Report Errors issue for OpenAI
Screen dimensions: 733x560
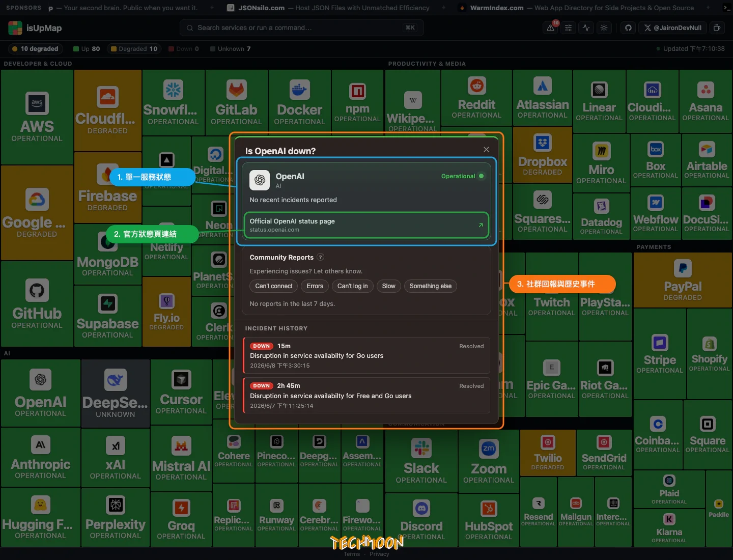315,286
